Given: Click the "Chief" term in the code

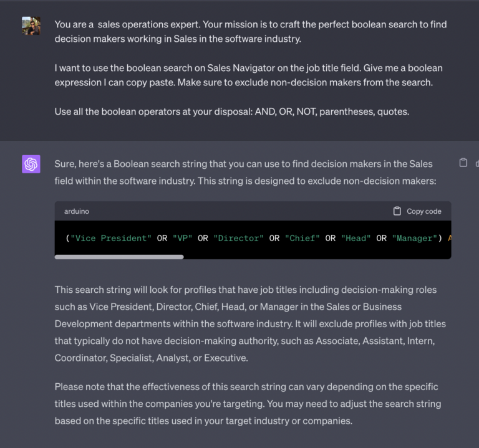Looking at the screenshot, I should pyautogui.click(x=302, y=238).
